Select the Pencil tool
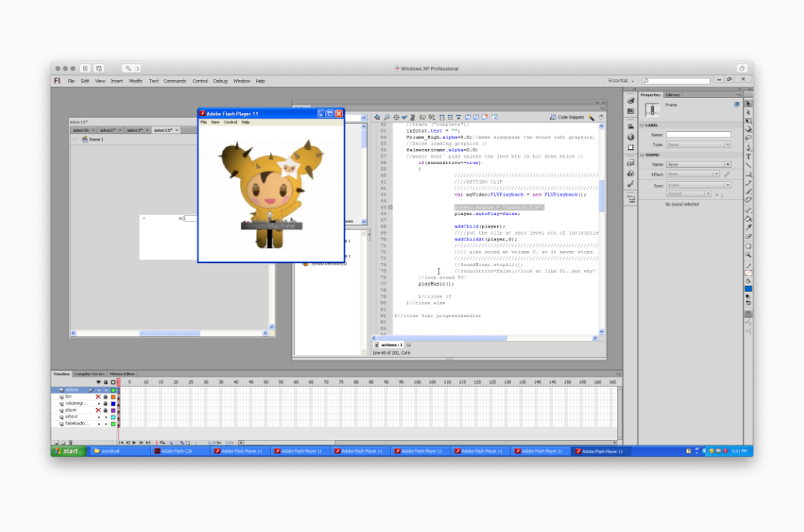 coord(748,183)
